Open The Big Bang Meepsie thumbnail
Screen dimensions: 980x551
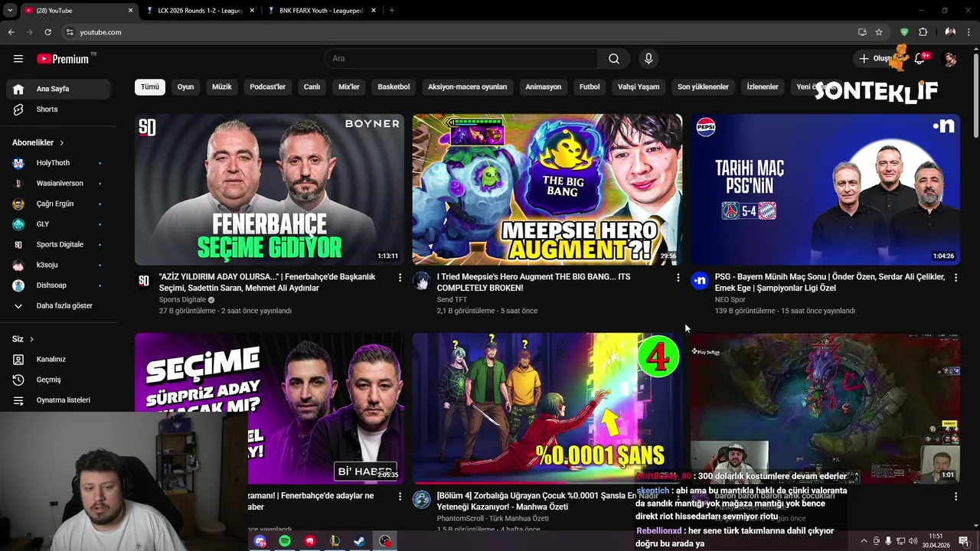coord(547,190)
